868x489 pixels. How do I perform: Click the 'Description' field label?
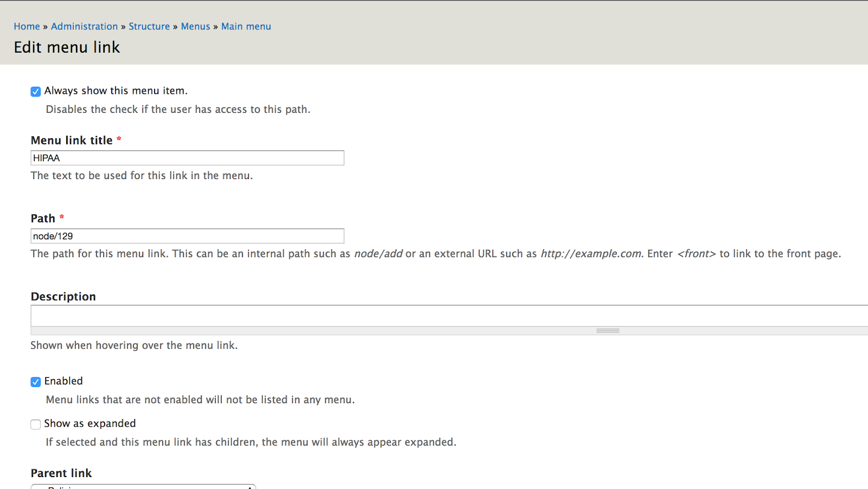click(63, 297)
